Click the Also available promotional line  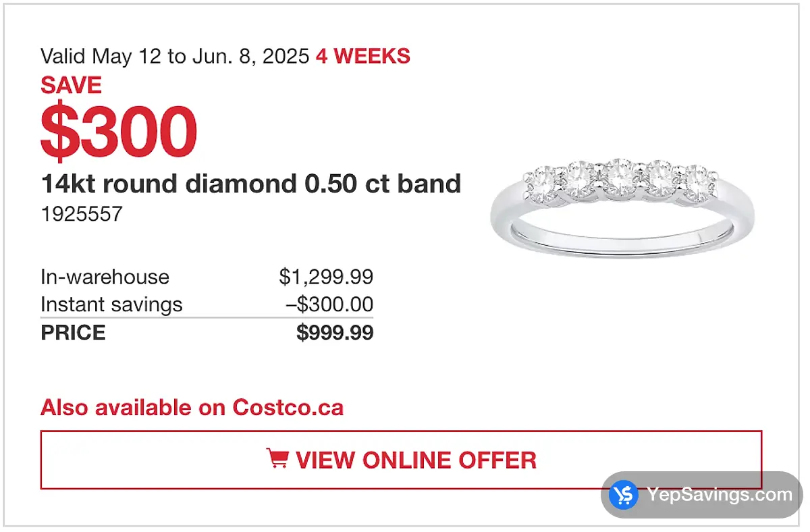click(192, 407)
